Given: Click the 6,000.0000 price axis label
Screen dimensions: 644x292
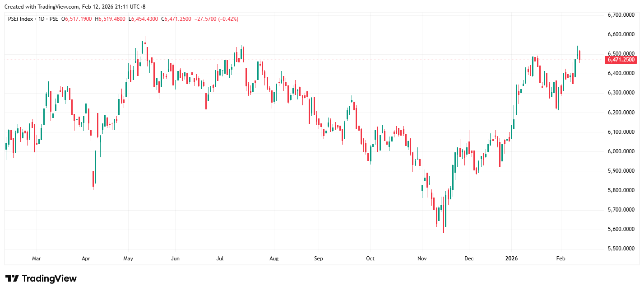Looking at the screenshot, I should click(621, 151).
